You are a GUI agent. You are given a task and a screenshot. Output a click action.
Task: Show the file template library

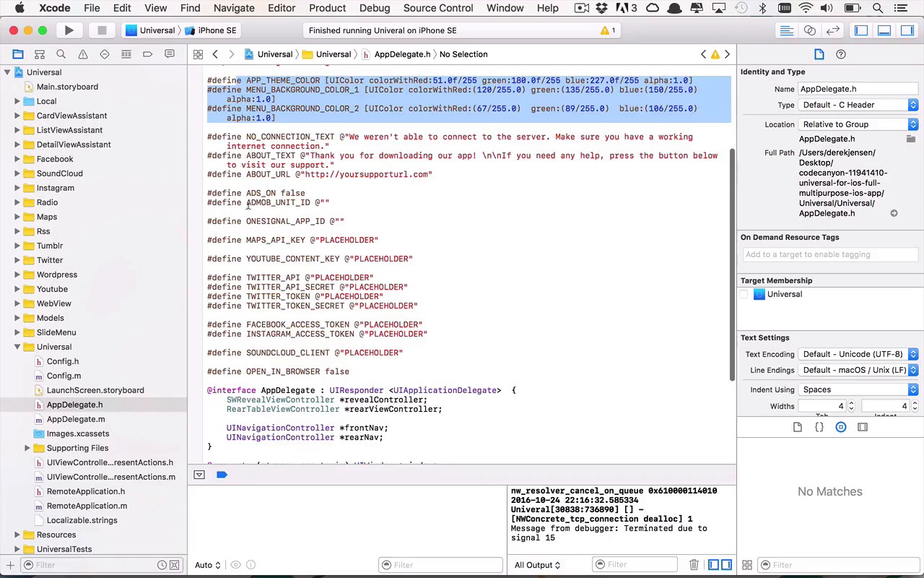798,427
